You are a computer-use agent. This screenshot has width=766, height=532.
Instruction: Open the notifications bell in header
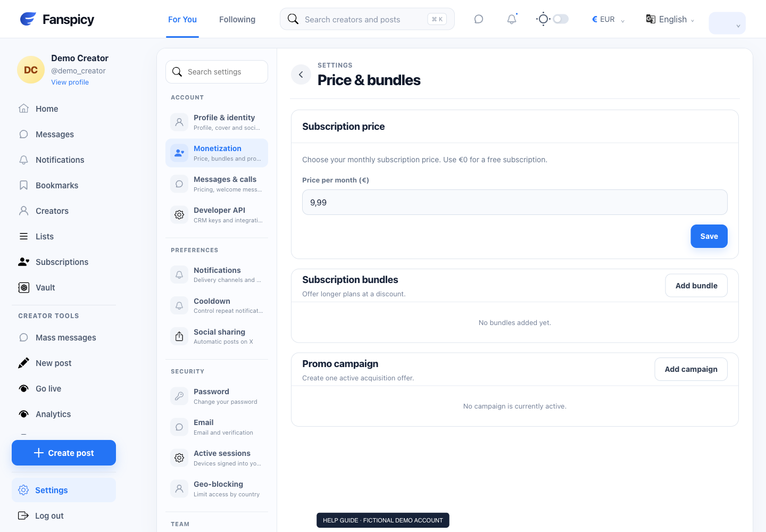point(512,19)
